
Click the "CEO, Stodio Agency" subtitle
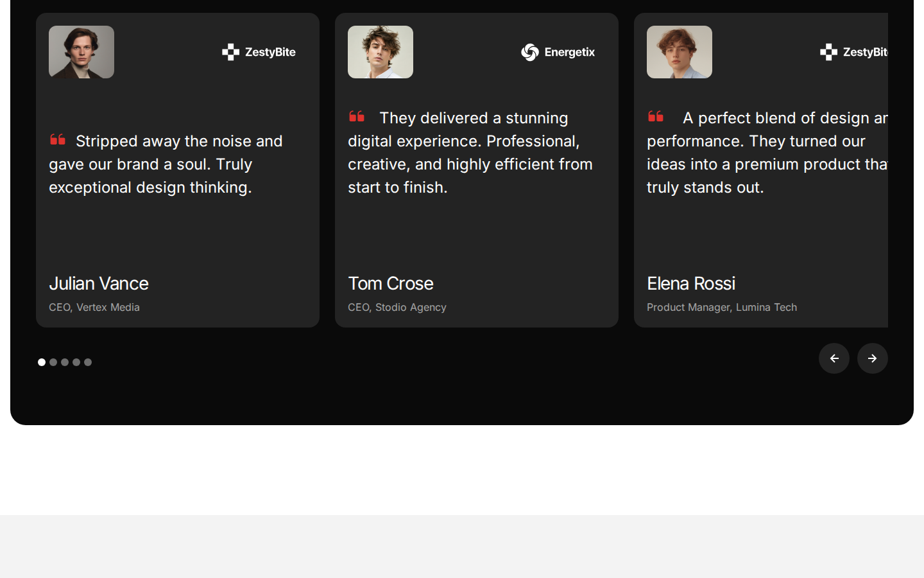point(397,308)
